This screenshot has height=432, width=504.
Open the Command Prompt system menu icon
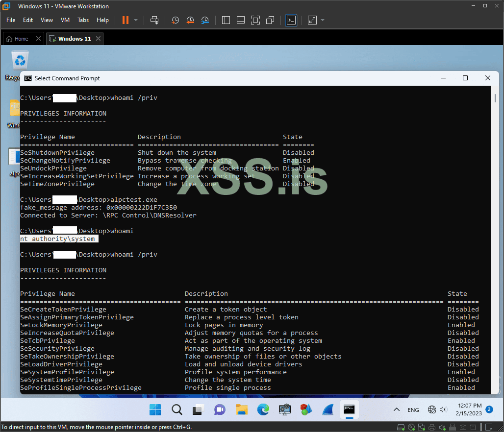(x=28, y=78)
